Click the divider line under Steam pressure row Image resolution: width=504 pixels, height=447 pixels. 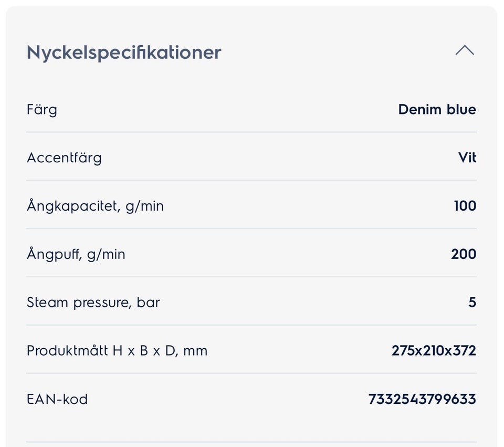(x=252, y=325)
